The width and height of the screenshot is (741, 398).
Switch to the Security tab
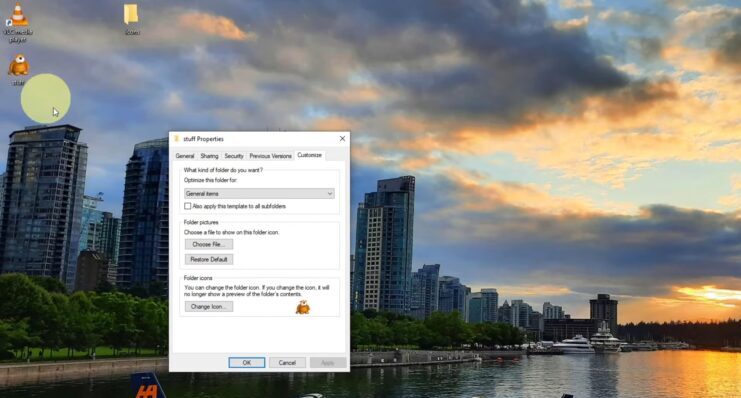point(234,156)
